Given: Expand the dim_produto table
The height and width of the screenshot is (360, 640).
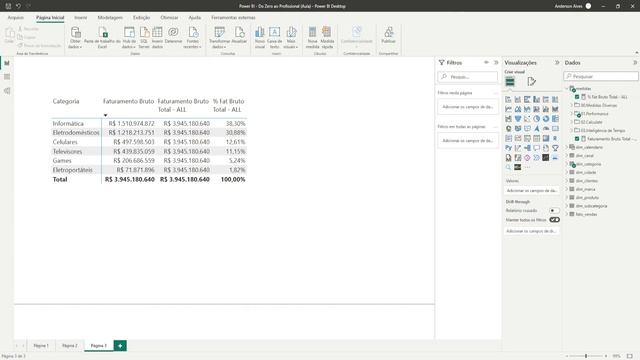Looking at the screenshot, I should click(567, 197).
